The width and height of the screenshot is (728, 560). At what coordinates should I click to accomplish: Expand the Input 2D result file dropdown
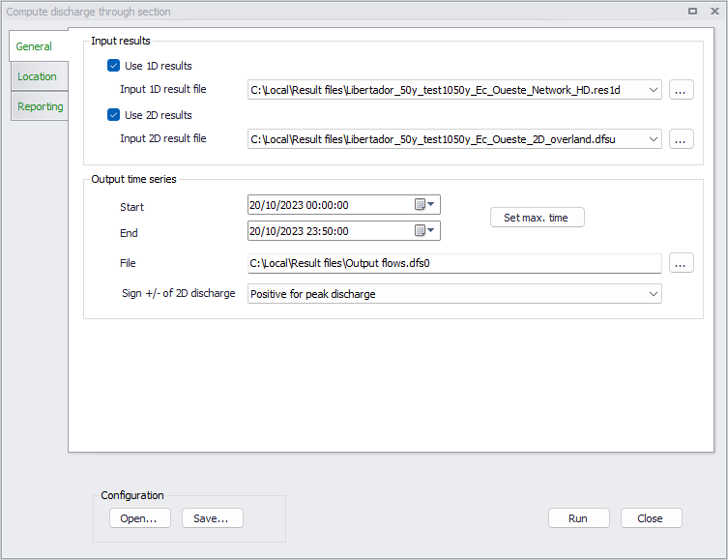[x=653, y=139]
